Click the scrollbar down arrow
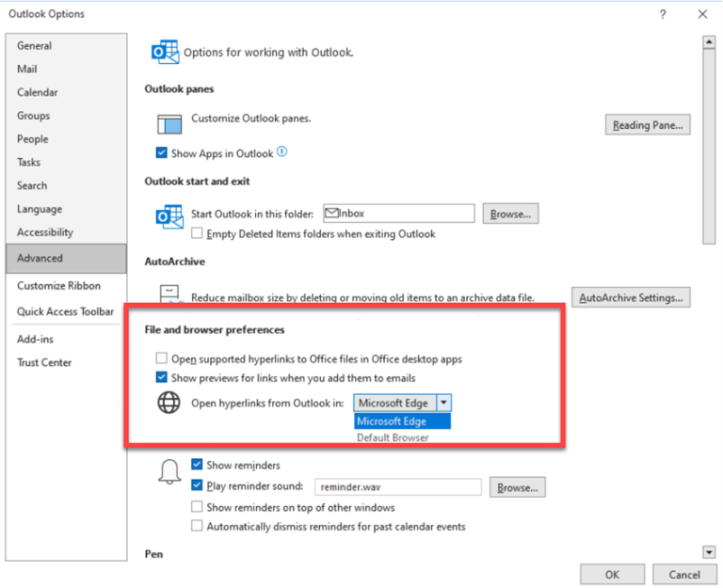The width and height of the screenshot is (723, 588). click(709, 551)
